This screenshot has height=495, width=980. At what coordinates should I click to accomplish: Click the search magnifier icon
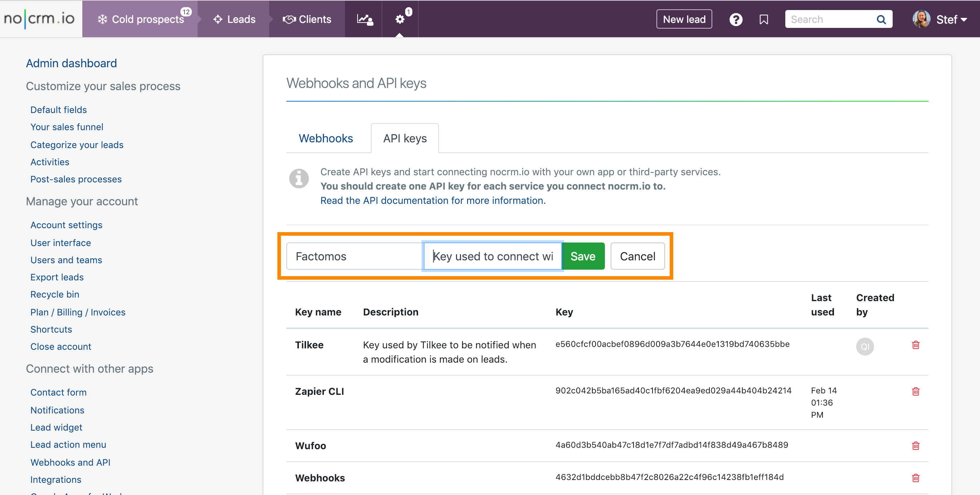[881, 19]
